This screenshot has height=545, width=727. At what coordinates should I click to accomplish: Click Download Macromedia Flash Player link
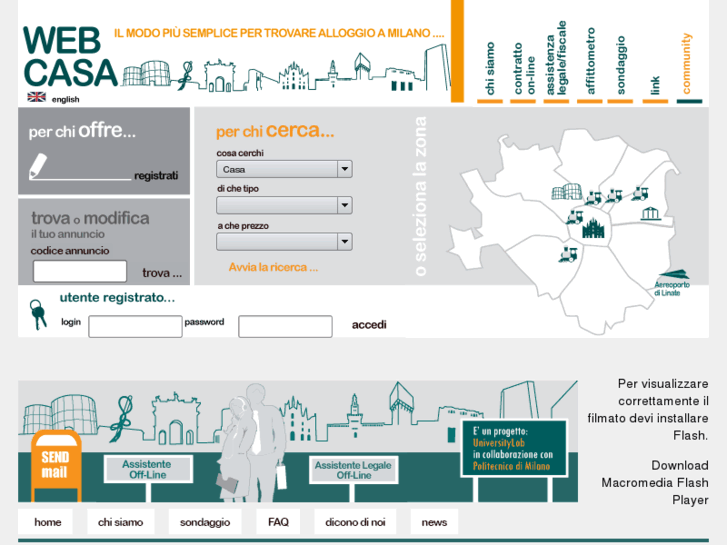(x=655, y=482)
